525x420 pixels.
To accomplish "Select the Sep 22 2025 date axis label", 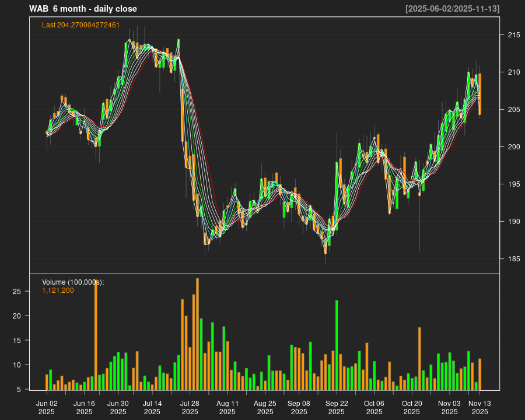I will click(x=337, y=407).
